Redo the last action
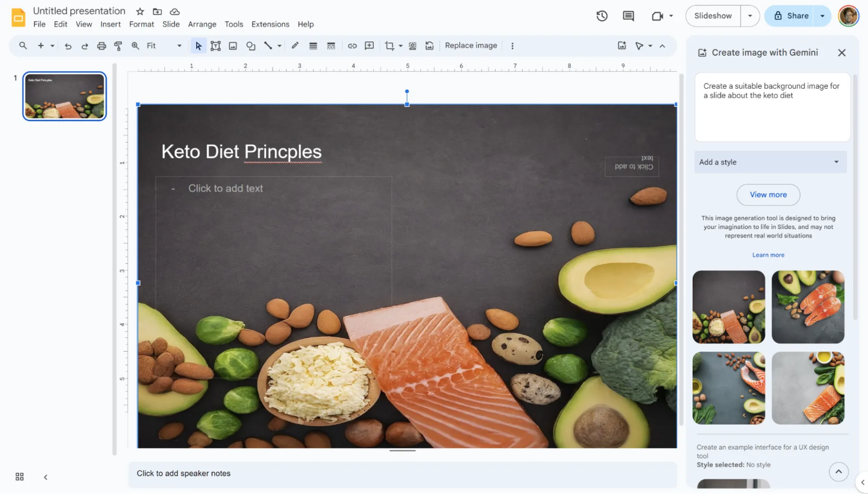Viewport: 868px width, 494px height. pyautogui.click(x=85, y=46)
